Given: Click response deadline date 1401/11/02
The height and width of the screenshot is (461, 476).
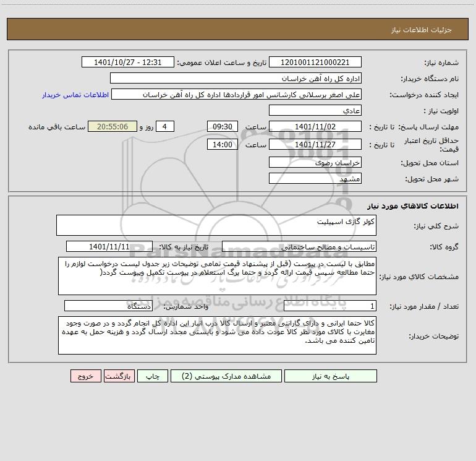Looking at the screenshot, I should click(315, 126).
